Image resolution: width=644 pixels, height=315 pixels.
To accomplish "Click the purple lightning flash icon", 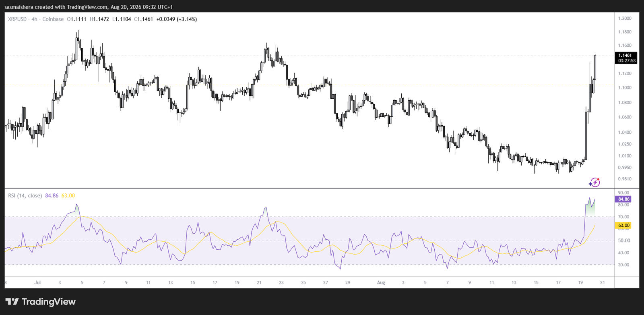I will tap(594, 182).
